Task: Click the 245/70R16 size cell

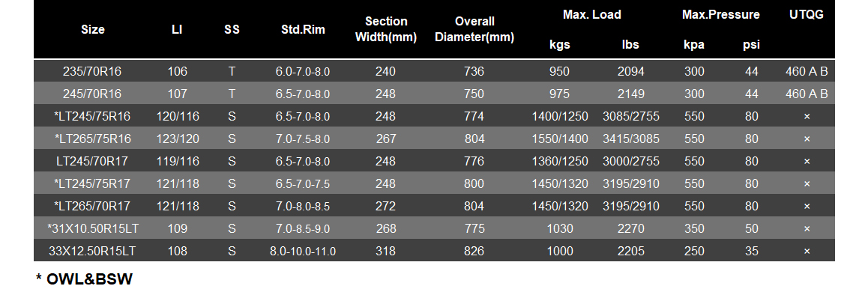Action: point(92,94)
